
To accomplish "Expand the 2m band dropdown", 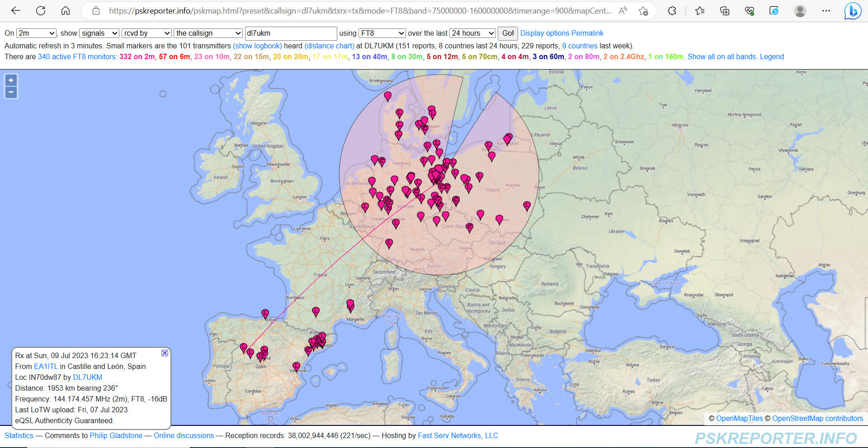I will (x=36, y=33).
